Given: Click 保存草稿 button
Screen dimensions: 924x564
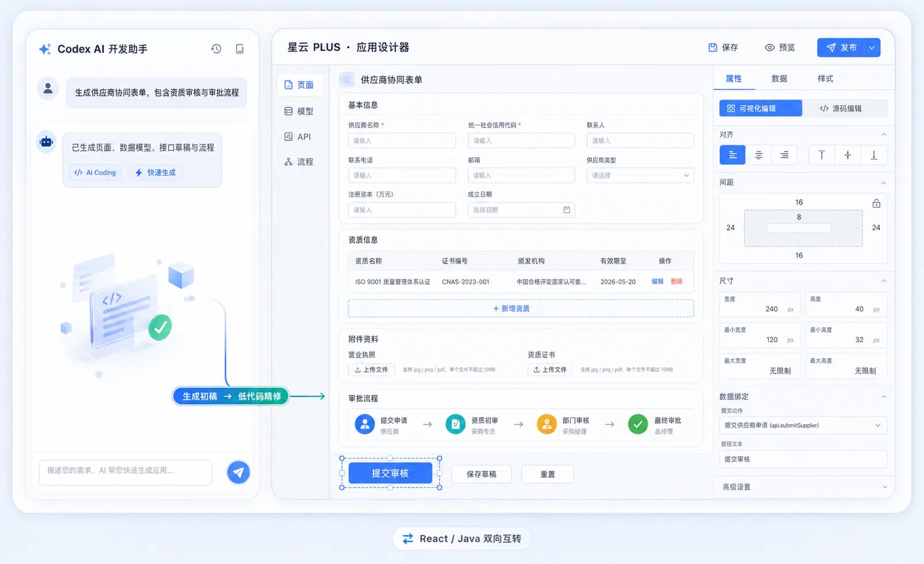Looking at the screenshot, I should click(x=482, y=474).
